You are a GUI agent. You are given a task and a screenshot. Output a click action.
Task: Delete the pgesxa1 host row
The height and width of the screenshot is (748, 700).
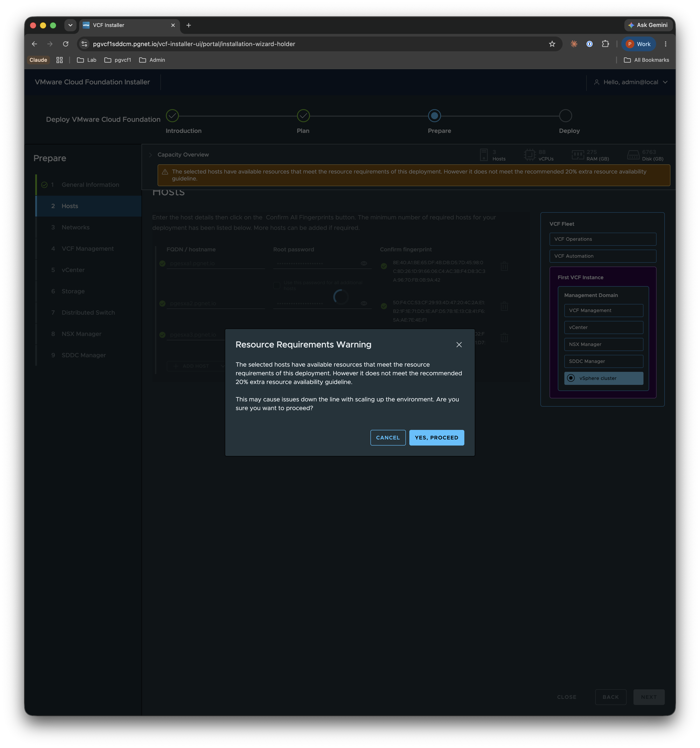tap(504, 266)
